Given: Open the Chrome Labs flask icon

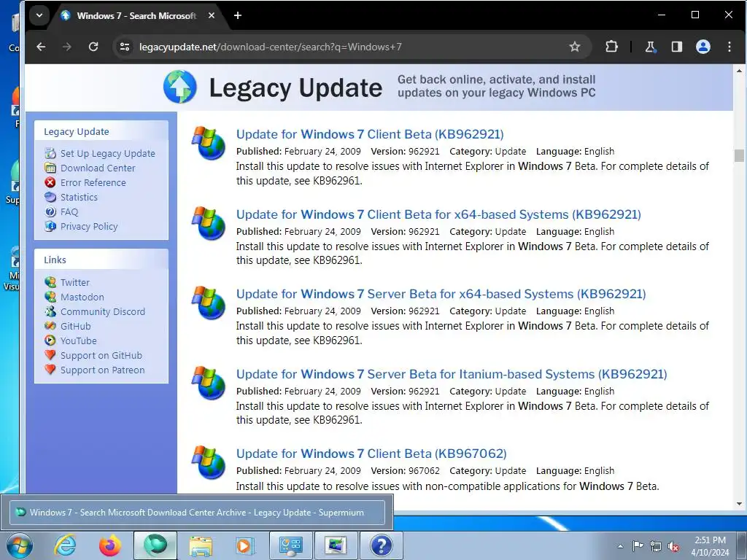Looking at the screenshot, I should (x=650, y=47).
